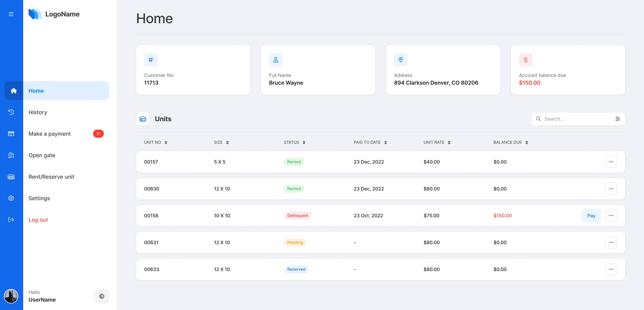Open more options for unit 00630

[x=611, y=189]
